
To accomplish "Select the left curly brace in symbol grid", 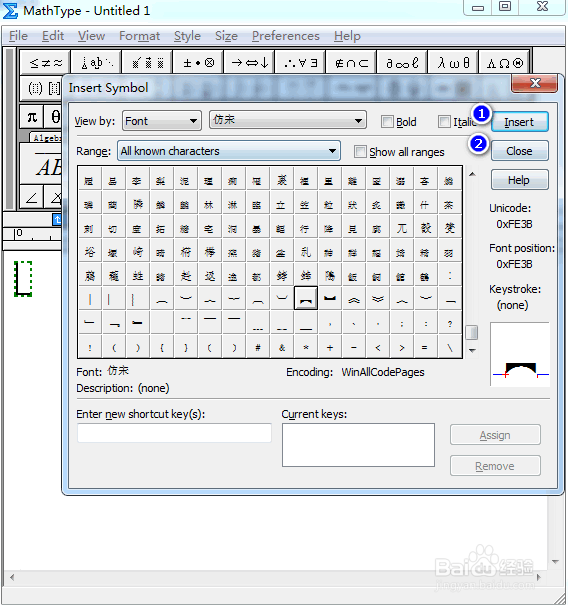I will point(162,348).
